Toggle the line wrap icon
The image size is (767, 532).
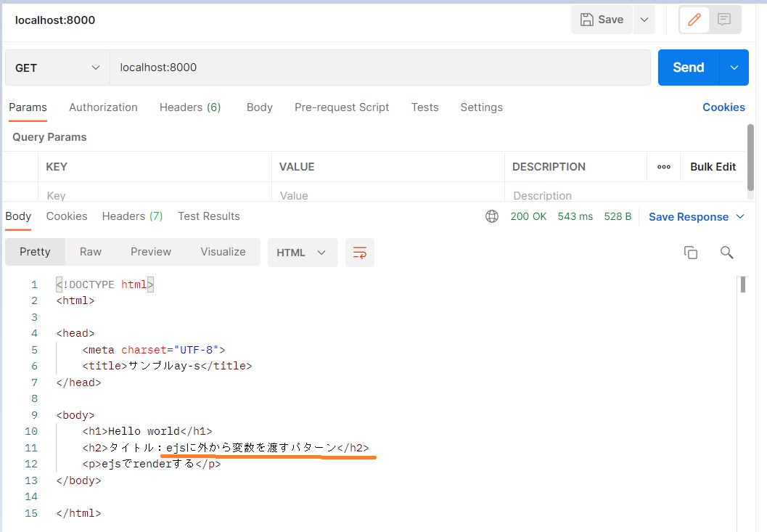tap(359, 253)
